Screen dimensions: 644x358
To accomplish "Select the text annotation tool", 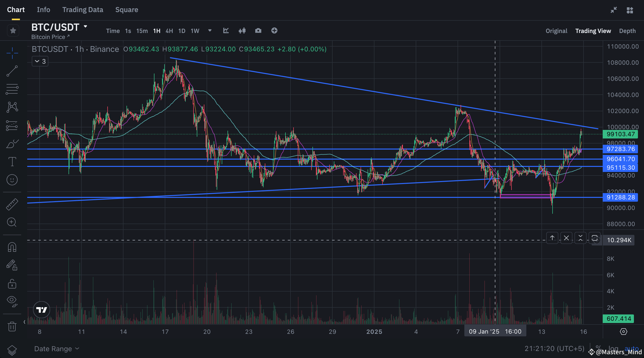I will click(12, 161).
